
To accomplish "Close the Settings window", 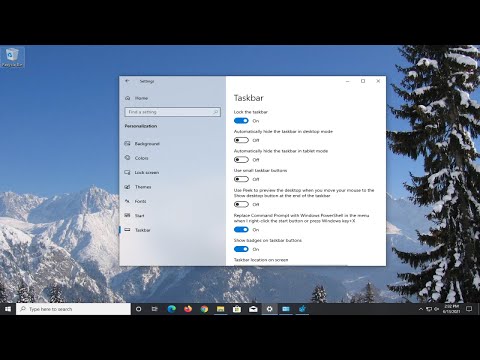I will [378, 81].
